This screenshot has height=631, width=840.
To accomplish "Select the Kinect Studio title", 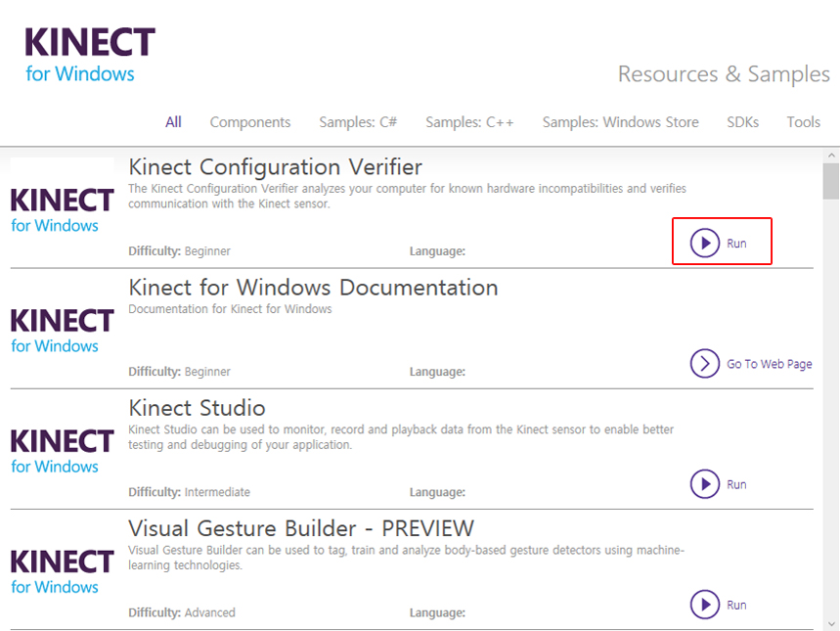I will click(x=198, y=409).
